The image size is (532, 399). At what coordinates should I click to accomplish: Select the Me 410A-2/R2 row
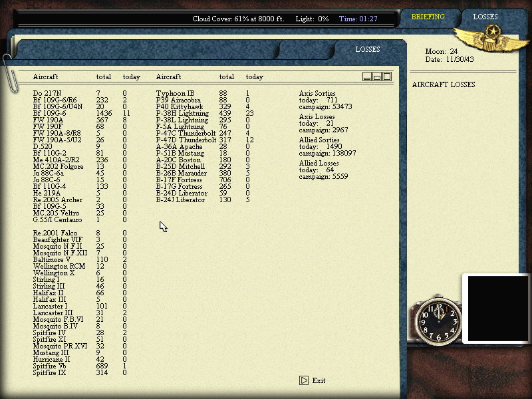80,160
